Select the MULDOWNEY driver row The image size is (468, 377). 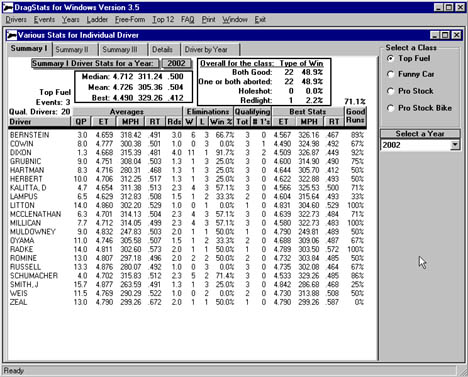(187, 232)
